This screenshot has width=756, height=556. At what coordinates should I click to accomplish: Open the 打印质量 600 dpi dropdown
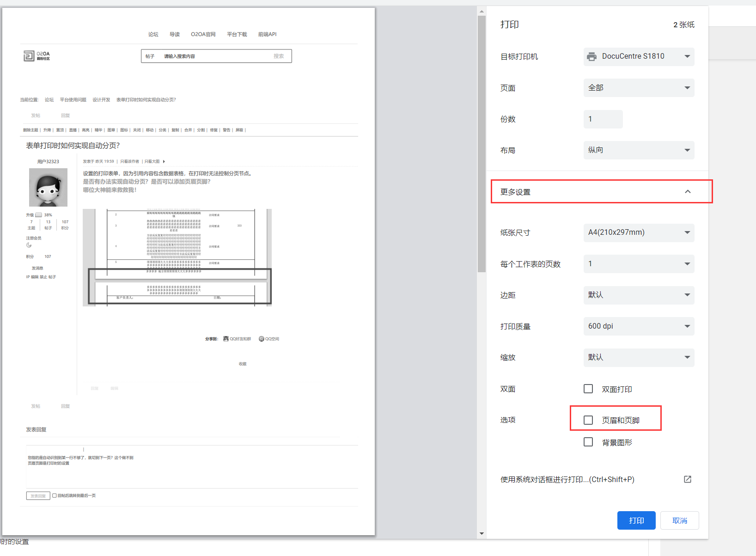click(639, 326)
